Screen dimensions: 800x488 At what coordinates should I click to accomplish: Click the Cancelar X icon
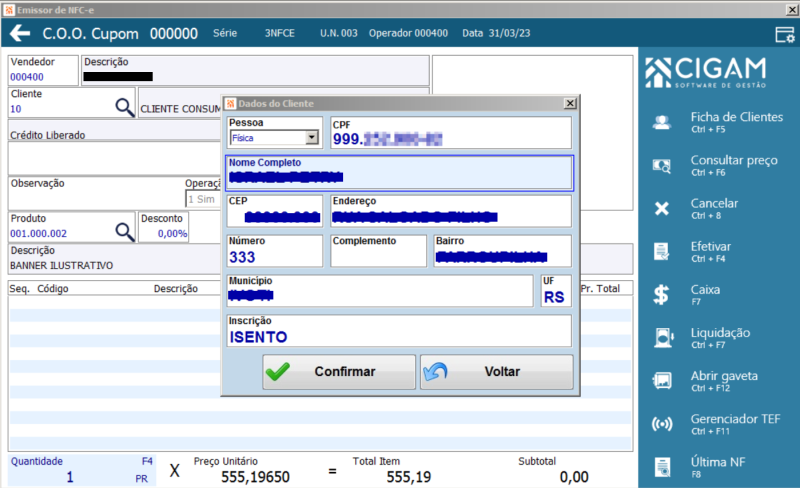click(662, 208)
